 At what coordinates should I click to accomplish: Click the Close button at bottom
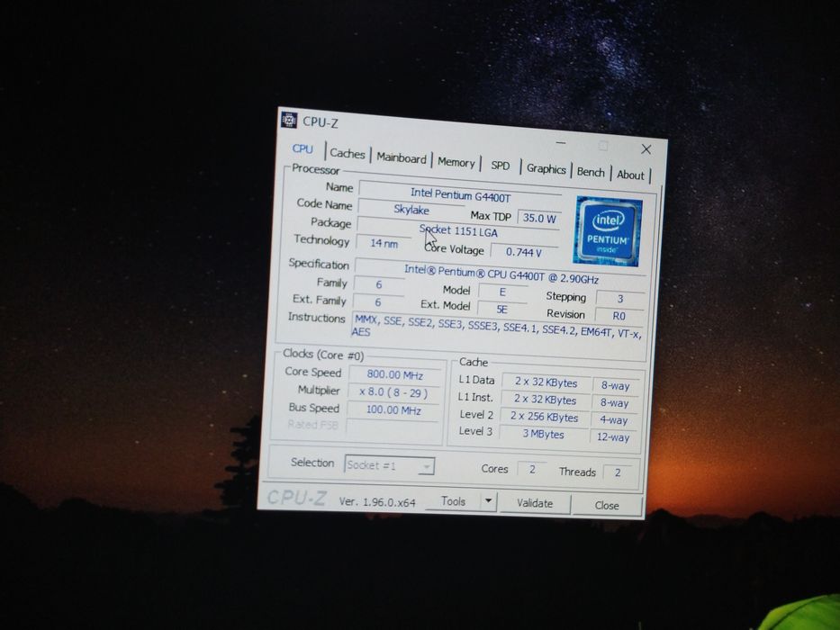[607, 505]
